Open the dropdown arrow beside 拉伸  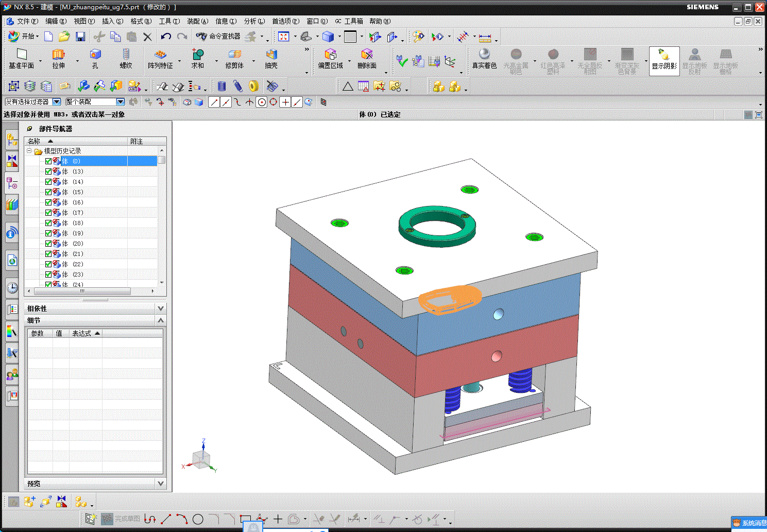pyautogui.click(x=78, y=61)
